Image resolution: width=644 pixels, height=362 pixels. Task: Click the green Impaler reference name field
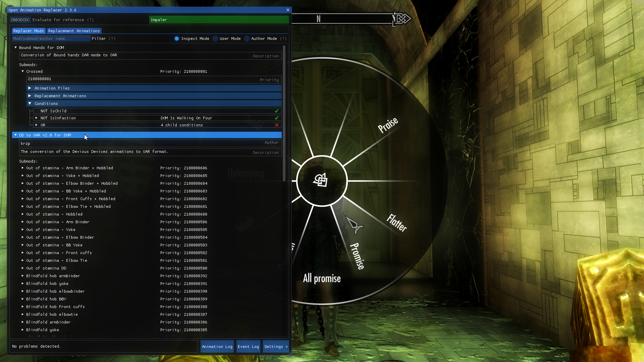[219, 20]
